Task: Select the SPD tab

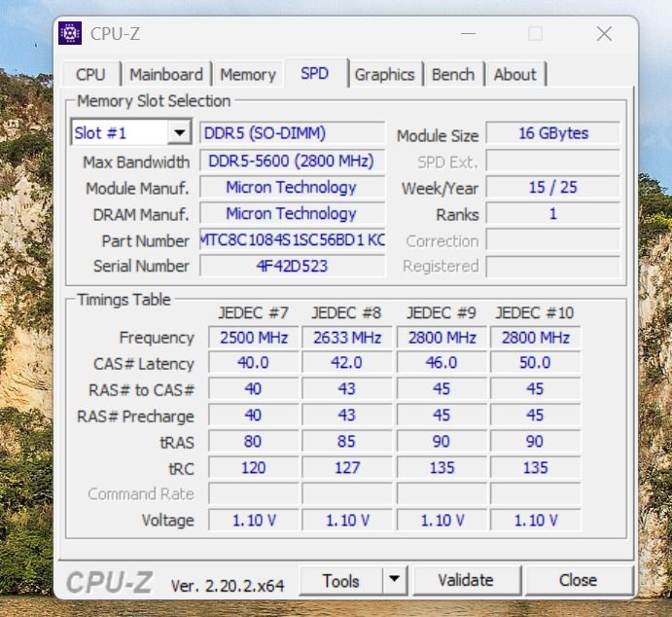Action: [x=315, y=73]
